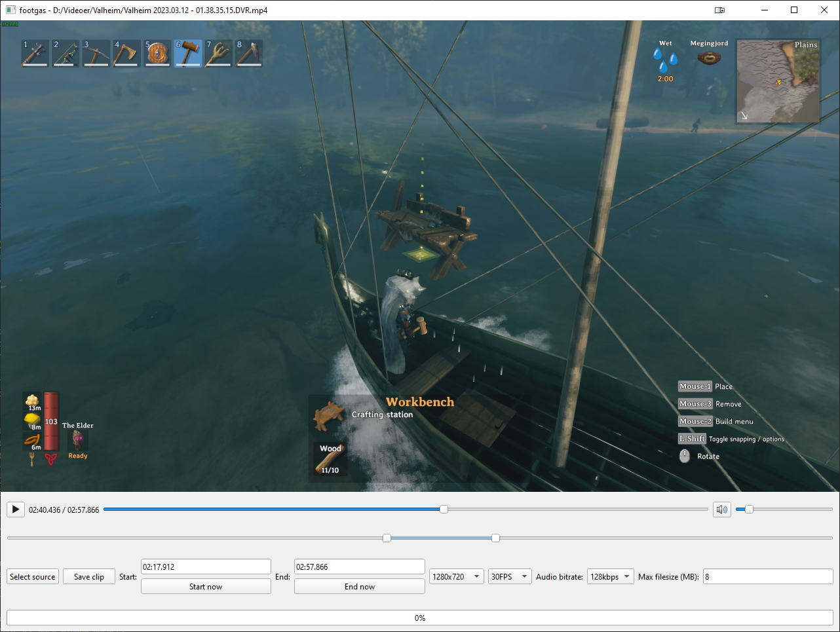This screenshot has height=632, width=840.
Task: Click hotbar slot 1 weapon icon
Action: 35,53
